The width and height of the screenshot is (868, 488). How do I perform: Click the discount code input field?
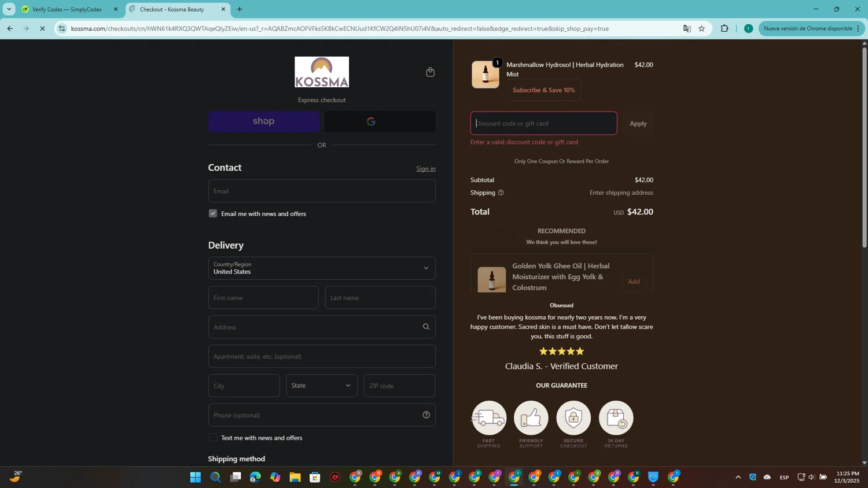544,123
